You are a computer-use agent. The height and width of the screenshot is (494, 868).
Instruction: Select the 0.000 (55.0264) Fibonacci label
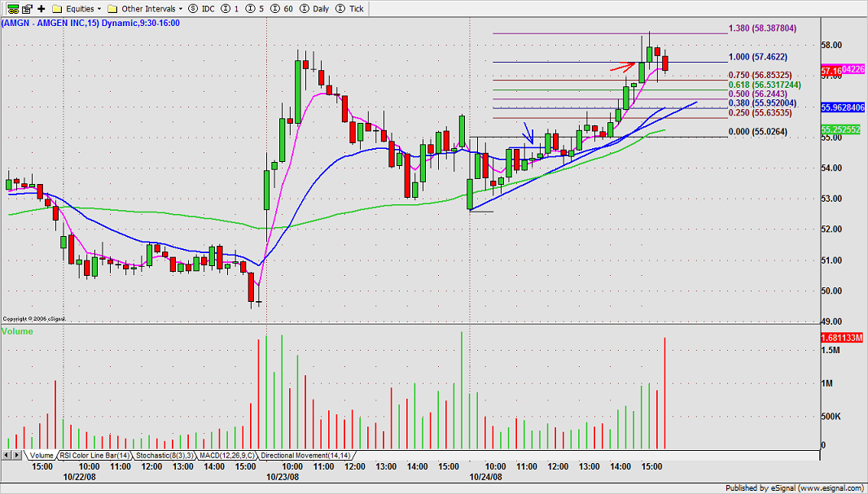pyautogui.click(x=758, y=132)
